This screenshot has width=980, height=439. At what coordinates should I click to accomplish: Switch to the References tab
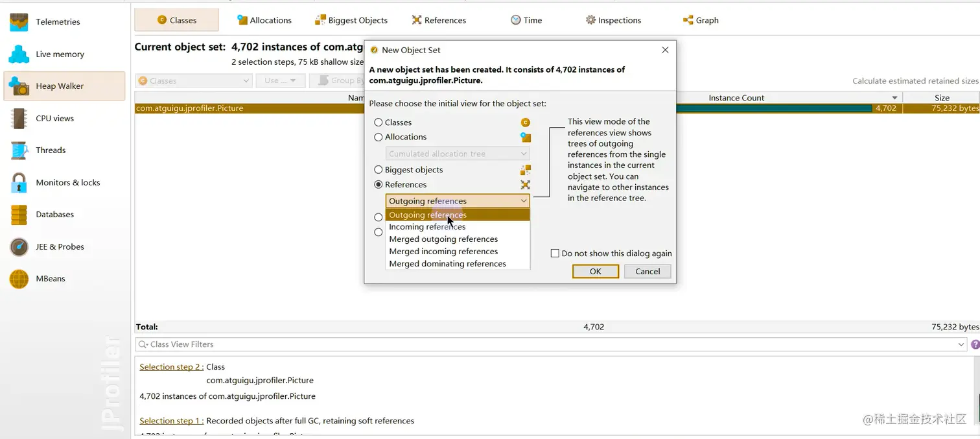(438, 20)
